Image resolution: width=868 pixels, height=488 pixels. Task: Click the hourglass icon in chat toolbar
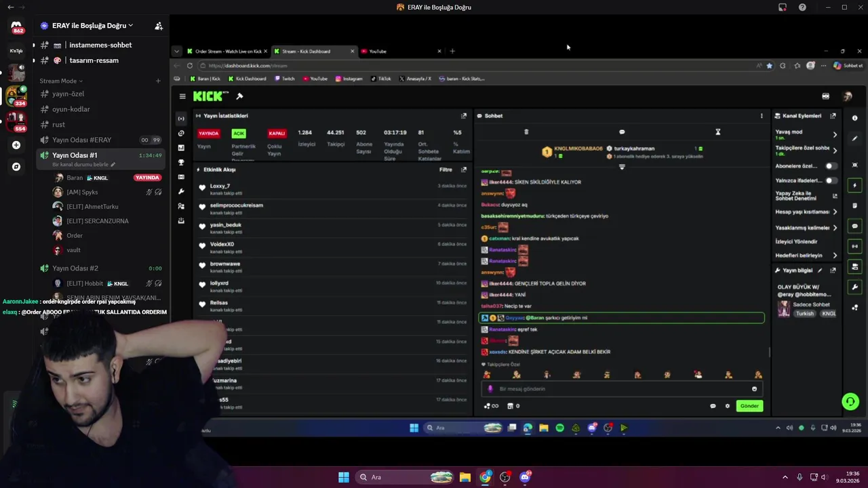tap(717, 132)
